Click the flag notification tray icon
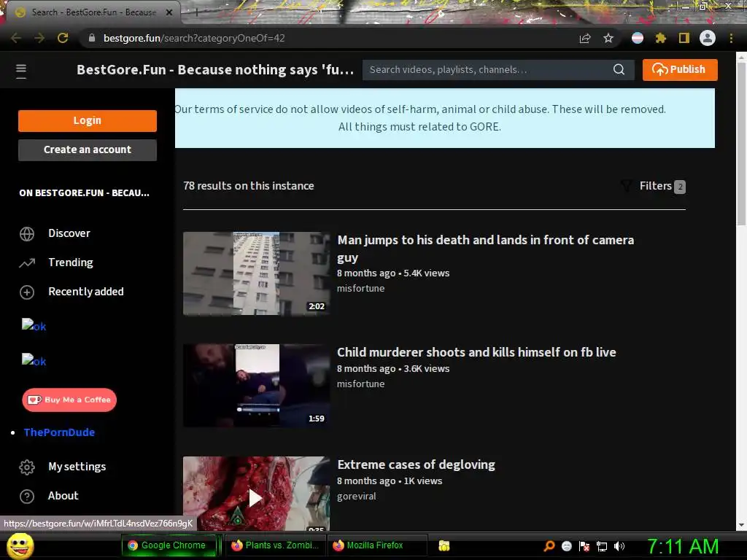This screenshot has height=560, width=747. coord(584,546)
